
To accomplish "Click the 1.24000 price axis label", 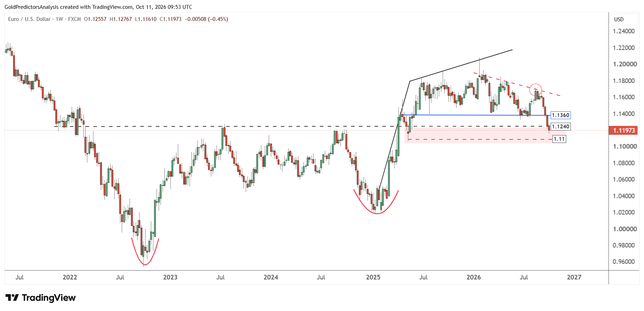I will (x=624, y=31).
